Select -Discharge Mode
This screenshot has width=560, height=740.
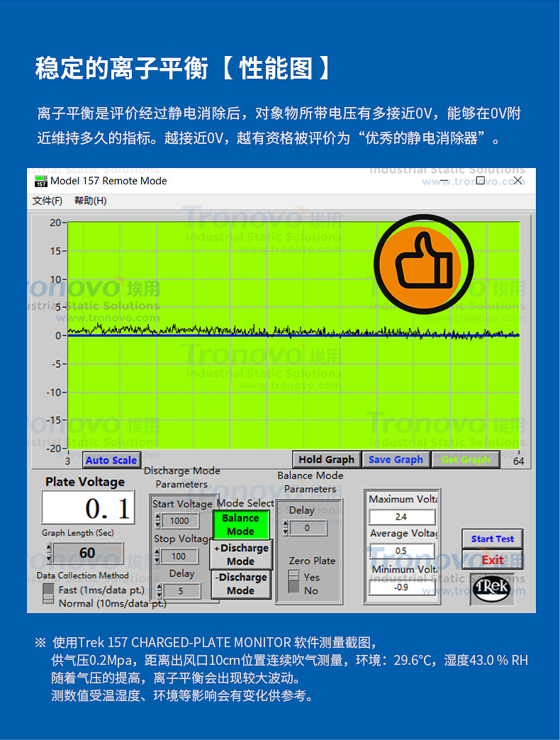point(240,584)
